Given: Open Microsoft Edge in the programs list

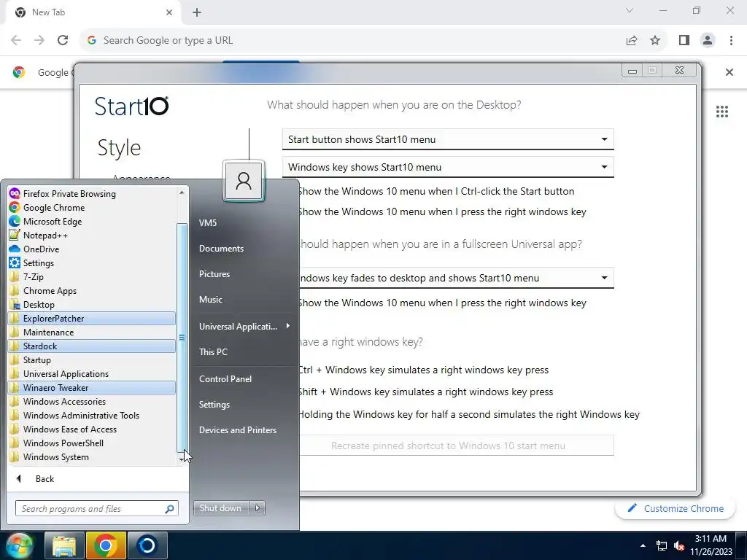Looking at the screenshot, I should click(x=91, y=222).
